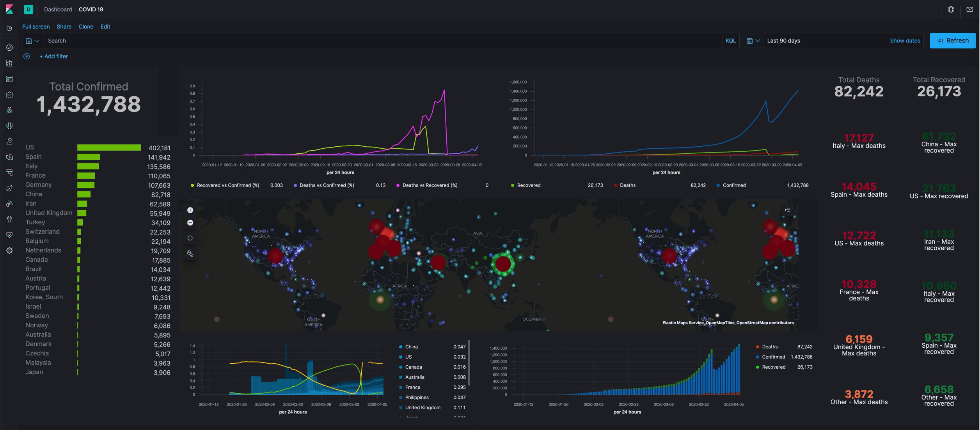Open Discover from the sidebar compass icon
The width and height of the screenshot is (980, 430).
pyautogui.click(x=9, y=48)
